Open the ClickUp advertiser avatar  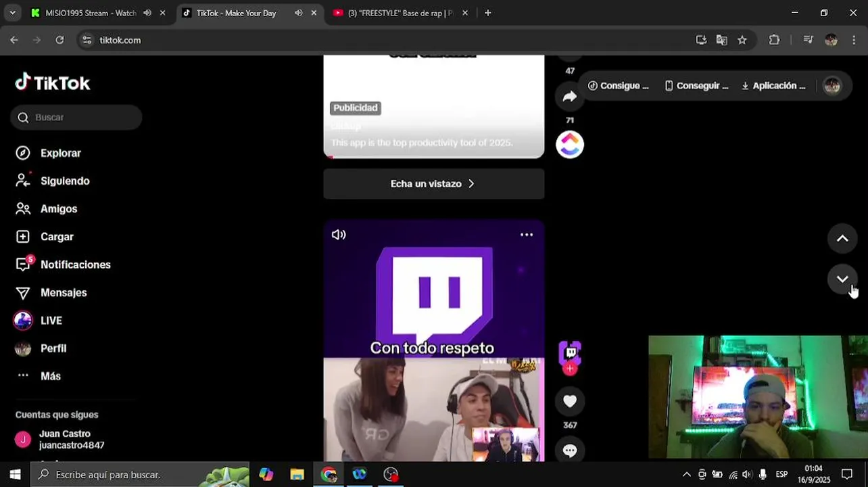point(570,144)
